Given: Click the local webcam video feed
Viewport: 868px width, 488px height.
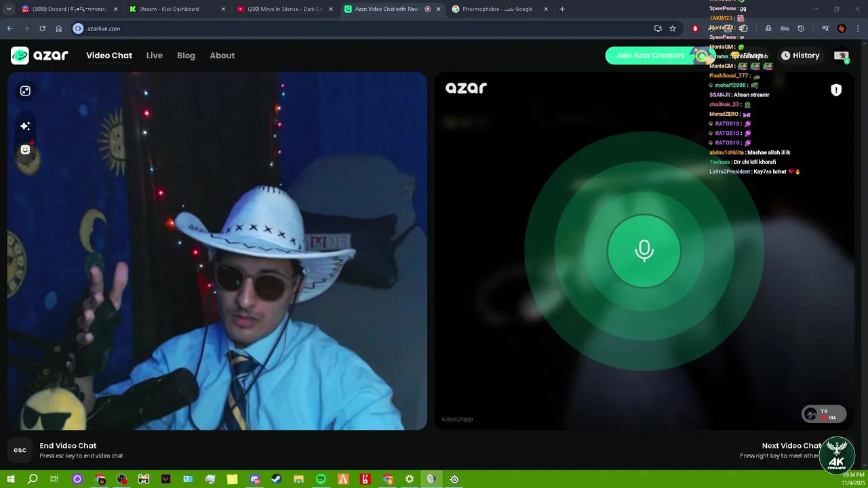Looking at the screenshot, I should click(218, 251).
